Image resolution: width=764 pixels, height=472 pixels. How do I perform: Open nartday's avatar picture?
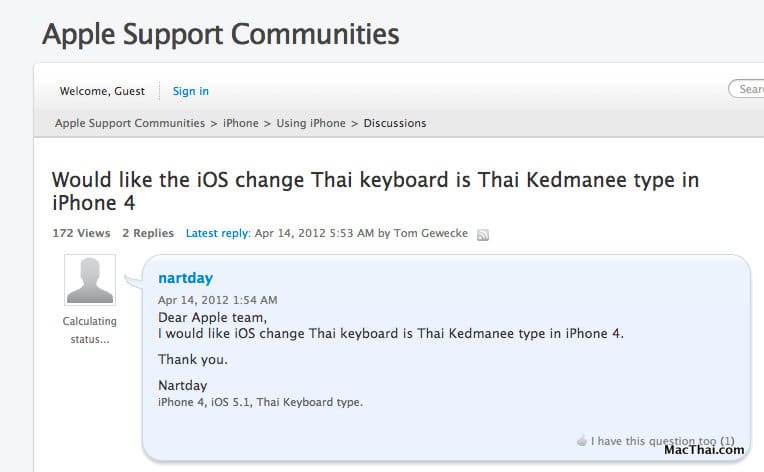click(x=89, y=280)
